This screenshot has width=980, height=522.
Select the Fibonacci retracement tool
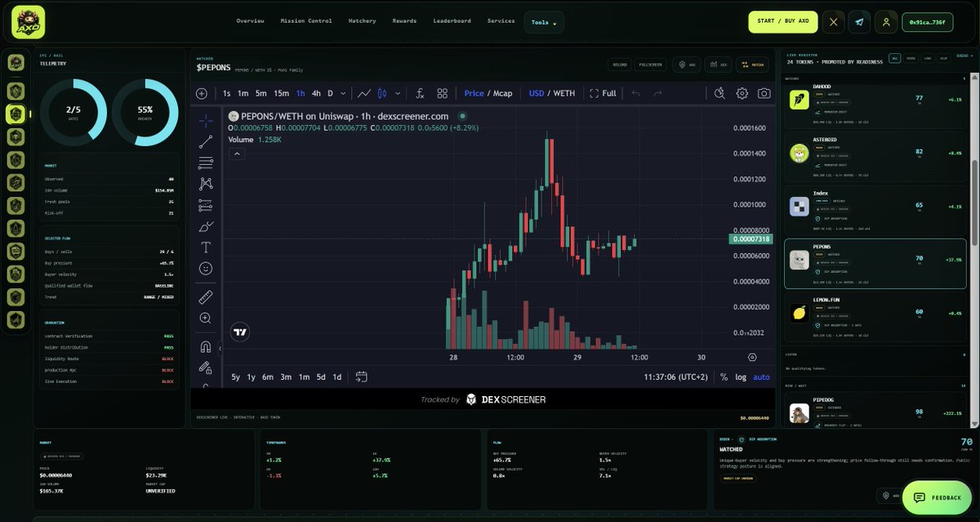tap(205, 163)
